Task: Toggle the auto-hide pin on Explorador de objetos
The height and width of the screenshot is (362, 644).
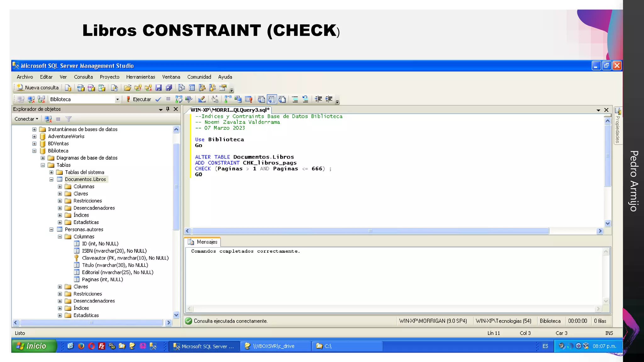Action: point(168,109)
